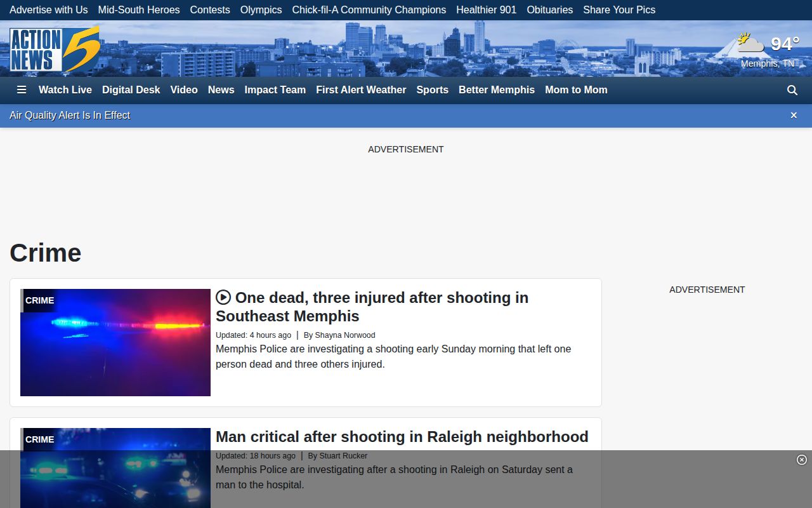812x508 pixels.
Task: Open Impact Team section
Action: pyautogui.click(x=275, y=90)
